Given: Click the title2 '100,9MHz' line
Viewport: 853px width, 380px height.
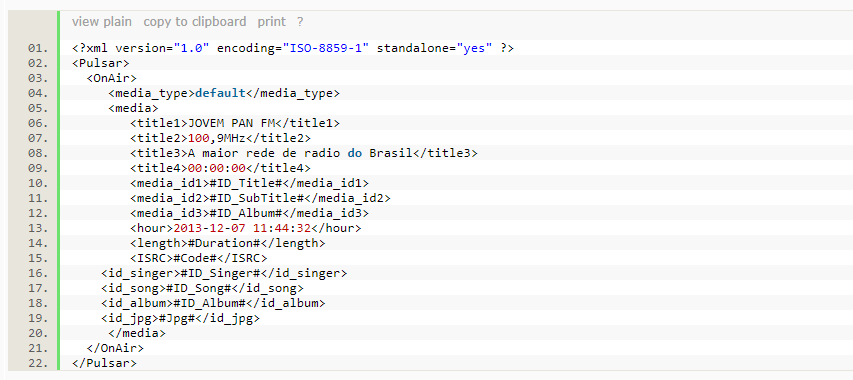Looking at the screenshot, I should tap(220, 138).
